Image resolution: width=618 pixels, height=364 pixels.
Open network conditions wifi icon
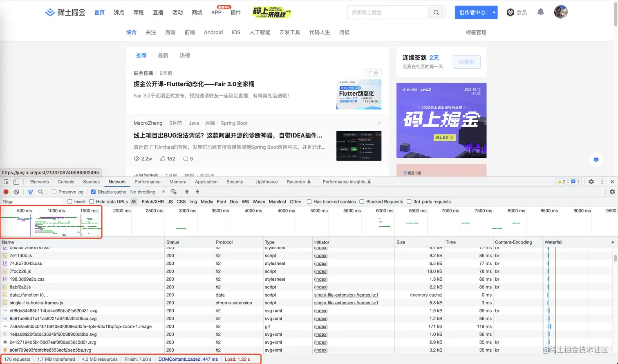tap(174, 192)
